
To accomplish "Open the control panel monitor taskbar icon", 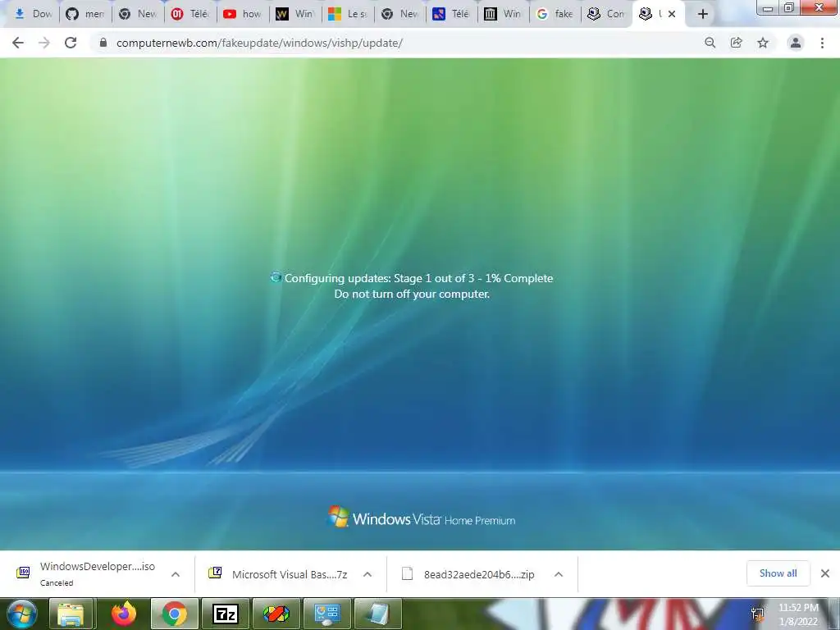I will point(326,614).
